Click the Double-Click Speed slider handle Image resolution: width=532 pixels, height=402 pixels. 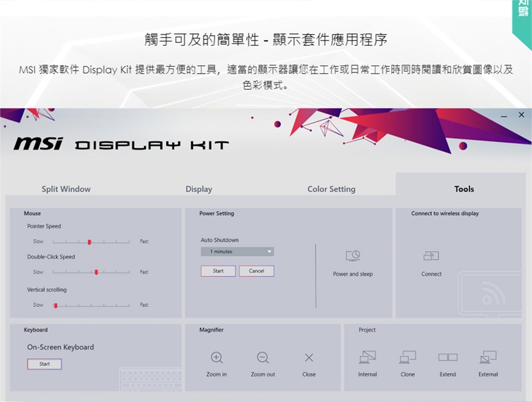coord(97,272)
